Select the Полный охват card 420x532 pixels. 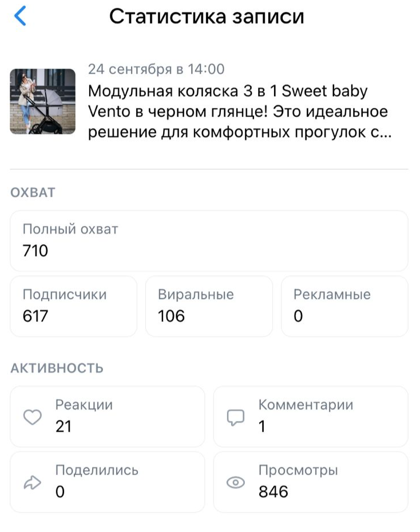(x=209, y=240)
